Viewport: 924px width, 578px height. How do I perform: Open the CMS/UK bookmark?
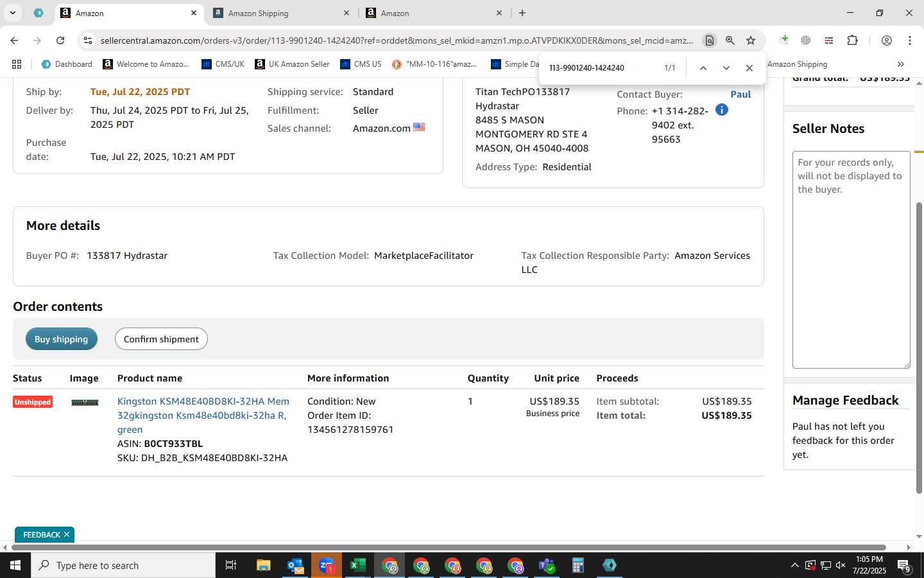[223, 64]
